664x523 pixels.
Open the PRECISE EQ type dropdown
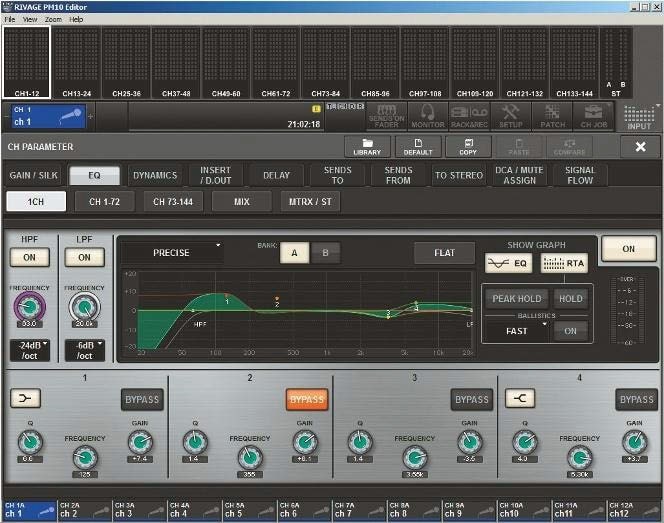[173, 253]
